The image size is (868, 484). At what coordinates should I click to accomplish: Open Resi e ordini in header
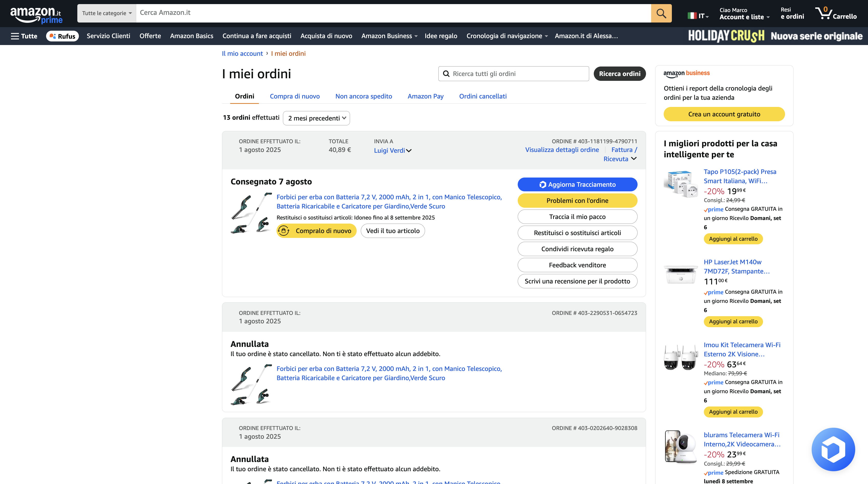click(x=792, y=14)
